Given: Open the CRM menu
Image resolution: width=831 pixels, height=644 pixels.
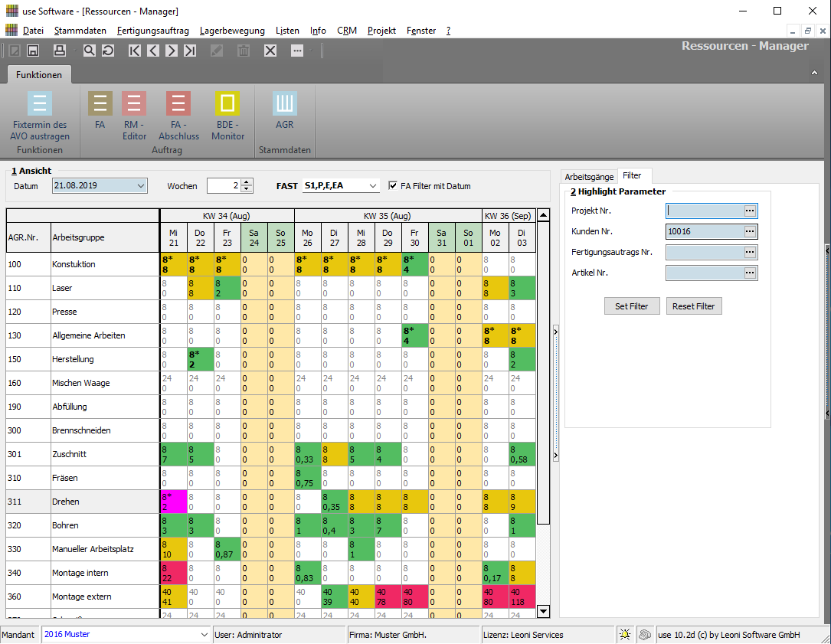Looking at the screenshot, I should (347, 31).
